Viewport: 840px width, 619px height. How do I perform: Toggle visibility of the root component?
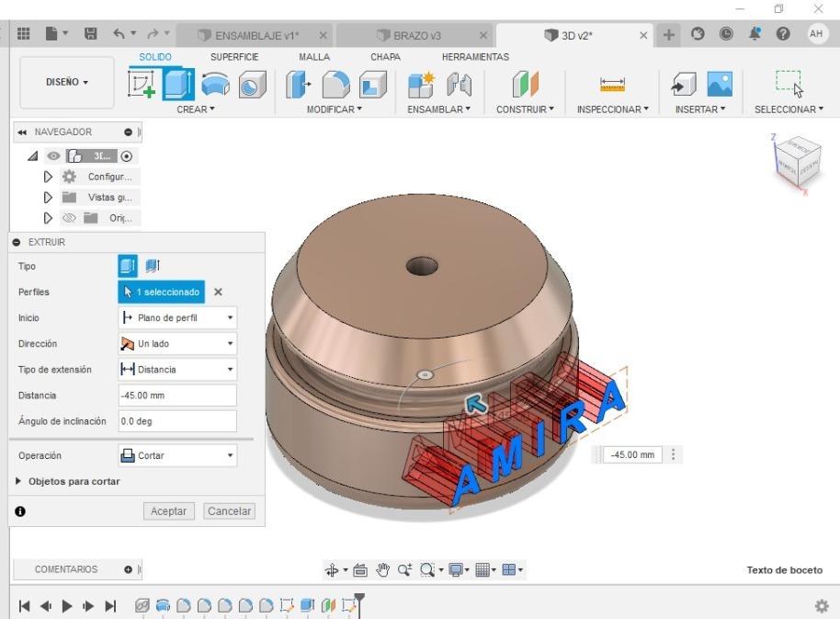click(53, 156)
